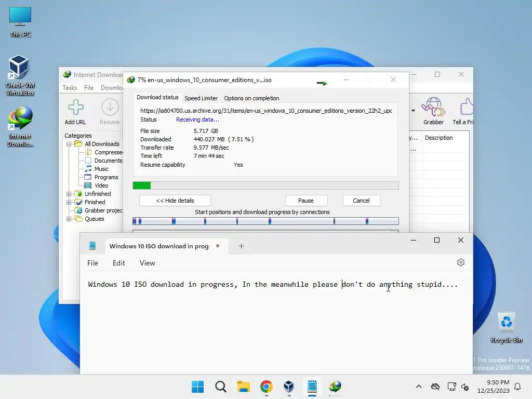Viewport: 532px width, 399px height.
Task: Click the Add URL toolbar icon in IDM
Action: (75, 112)
